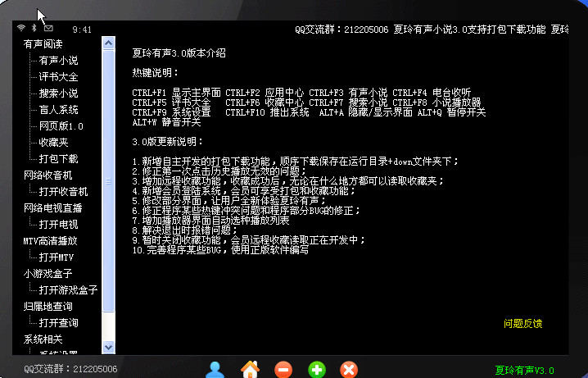Open 评书大全 in the sidebar
The image size is (588, 378).
point(58,77)
